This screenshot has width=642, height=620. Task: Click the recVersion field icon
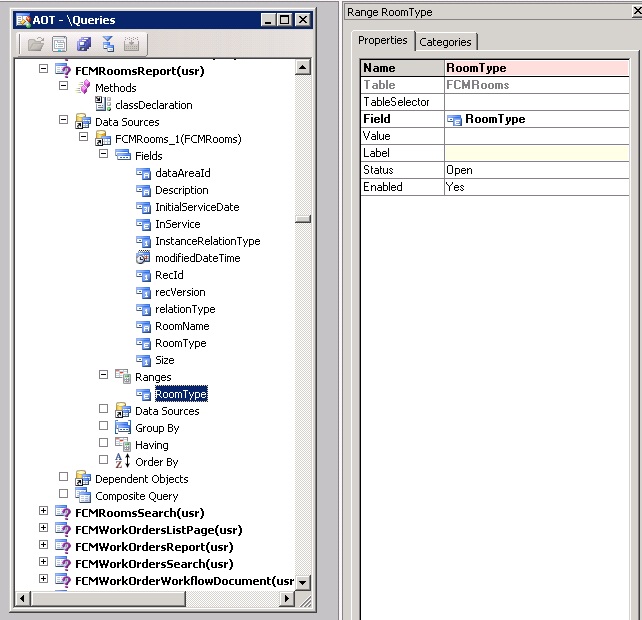point(143,292)
